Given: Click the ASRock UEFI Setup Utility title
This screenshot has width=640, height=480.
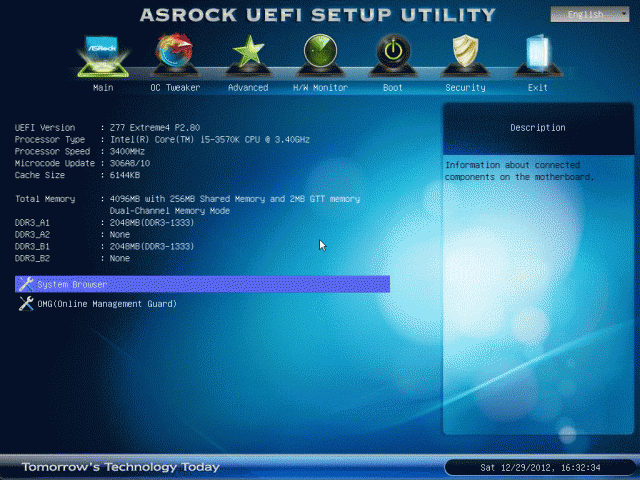Looking at the screenshot, I should (318, 15).
